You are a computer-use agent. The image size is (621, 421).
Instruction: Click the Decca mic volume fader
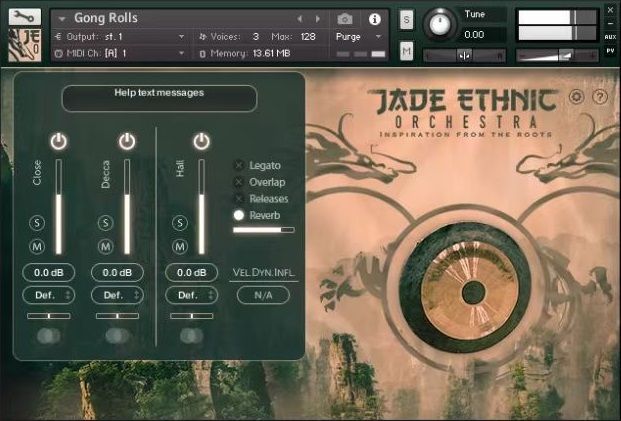[x=127, y=206]
